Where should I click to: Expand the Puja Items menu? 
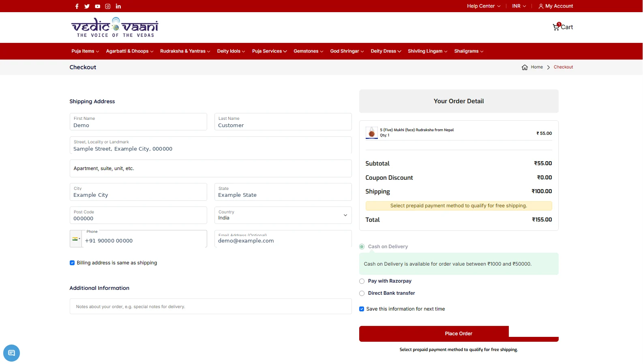point(85,51)
